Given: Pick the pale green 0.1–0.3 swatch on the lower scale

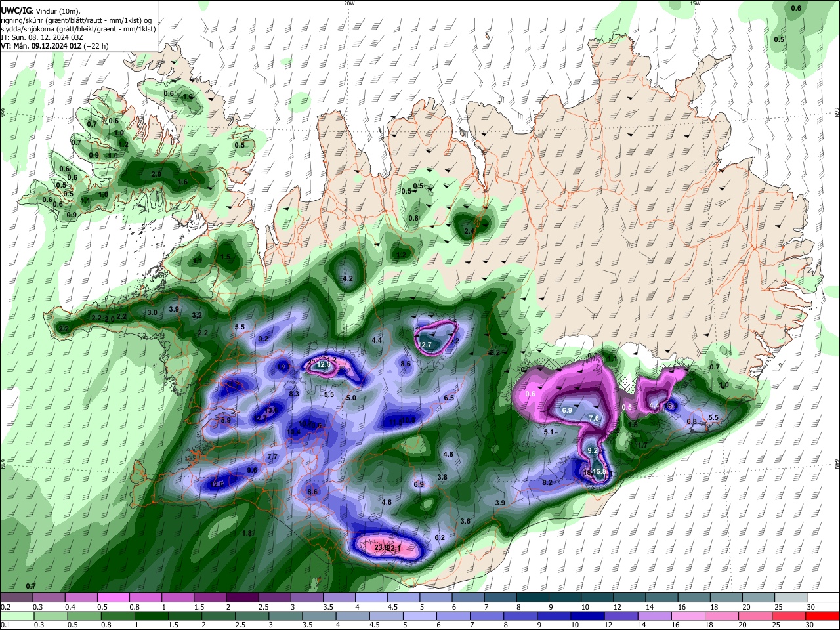Looking at the screenshot, I should coord(16,616).
